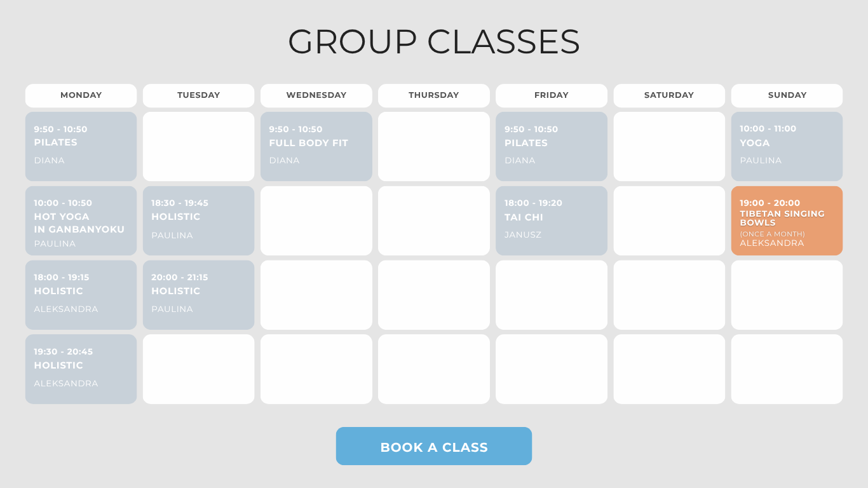The width and height of the screenshot is (868, 488).
Task: Open Tuesday 20:00 Holistic with Paulina
Action: pos(198,295)
